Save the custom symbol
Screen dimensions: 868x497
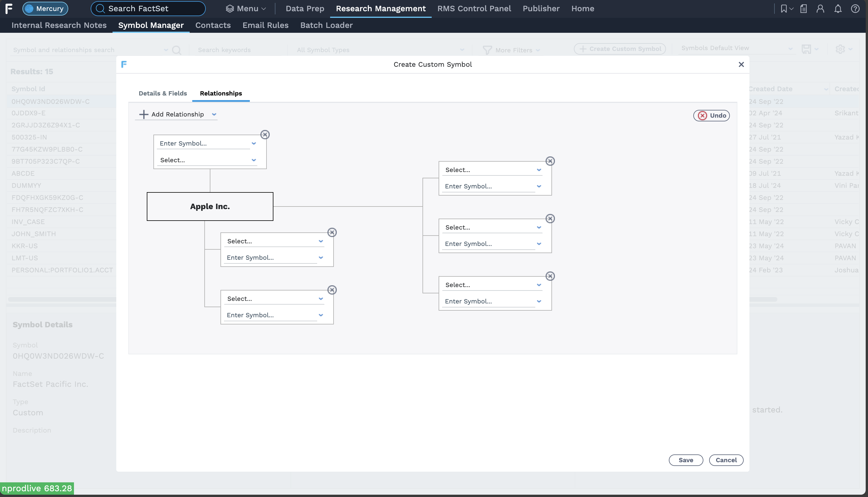(686, 460)
